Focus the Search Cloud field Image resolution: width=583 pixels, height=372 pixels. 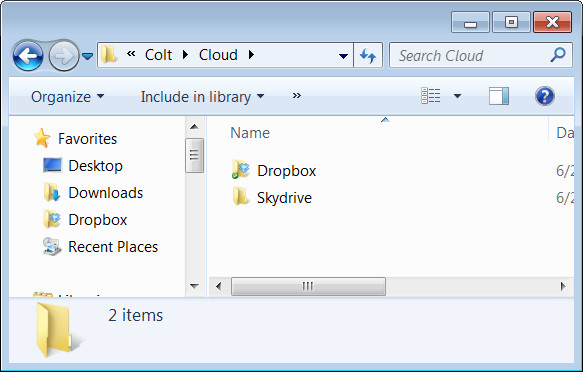(x=480, y=55)
